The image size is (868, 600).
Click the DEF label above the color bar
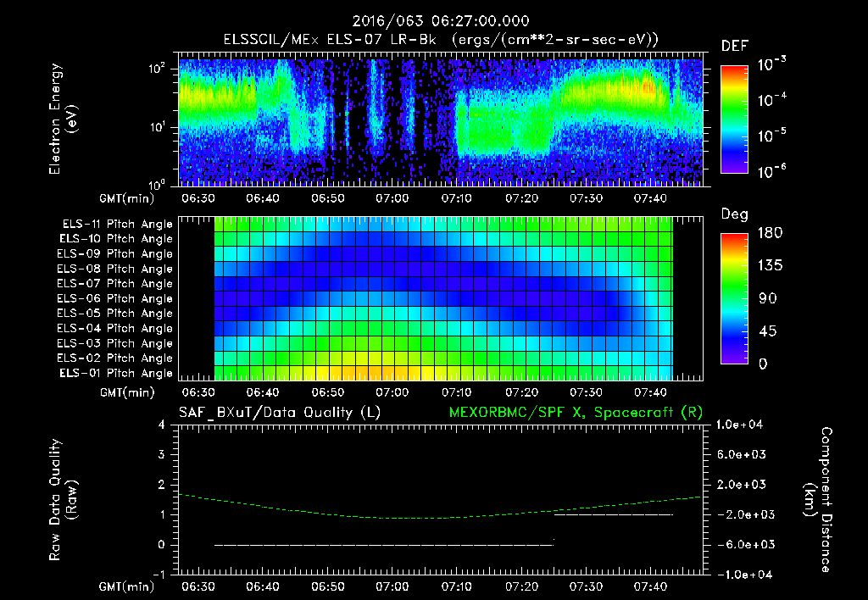pos(735,47)
